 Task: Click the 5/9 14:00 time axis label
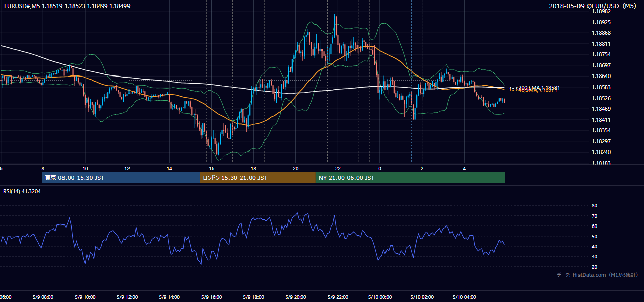169,297
